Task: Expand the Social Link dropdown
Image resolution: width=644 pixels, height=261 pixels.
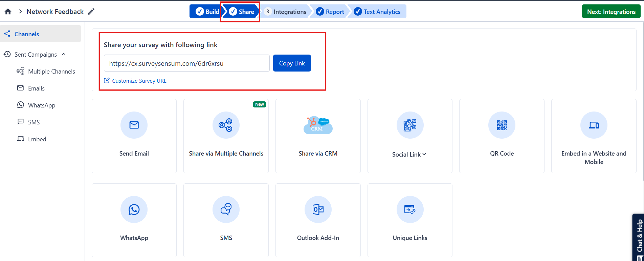Action: click(409, 154)
